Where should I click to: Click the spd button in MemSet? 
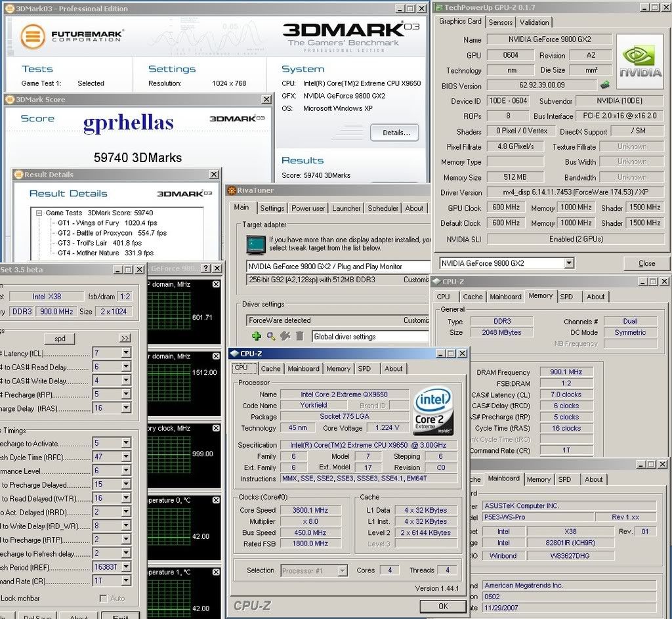coord(60,338)
